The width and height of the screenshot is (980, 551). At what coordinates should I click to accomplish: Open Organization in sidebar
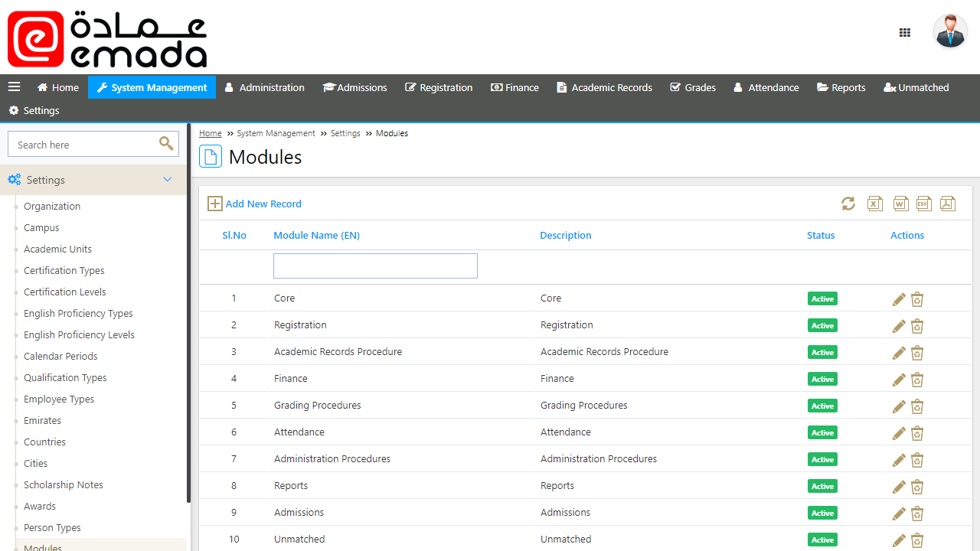52,206
